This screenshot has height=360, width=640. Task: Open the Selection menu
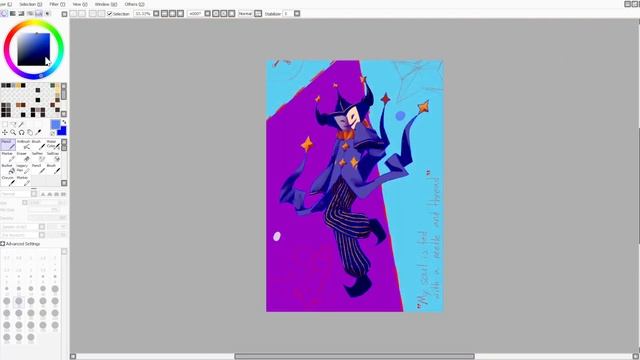tap(31, 4)
